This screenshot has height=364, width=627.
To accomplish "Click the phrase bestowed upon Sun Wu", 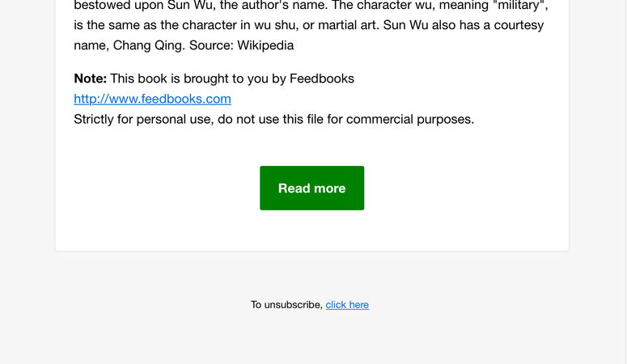I will [x=143, y=6].
